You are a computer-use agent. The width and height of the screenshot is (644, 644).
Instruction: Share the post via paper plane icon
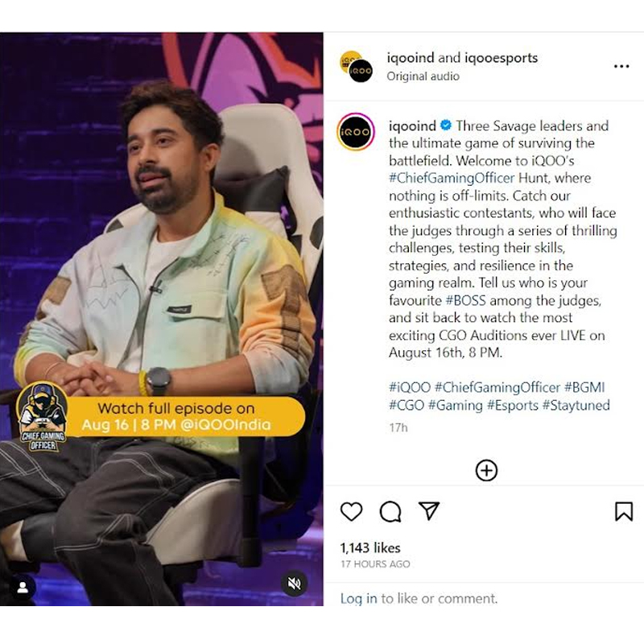click(x=429, y=510)
